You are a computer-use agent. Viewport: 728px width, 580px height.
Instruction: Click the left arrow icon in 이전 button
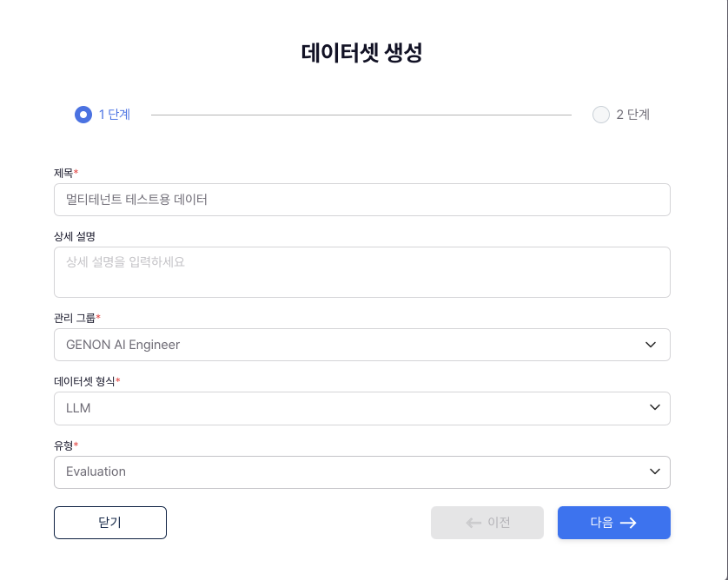(x=473, y=523)
